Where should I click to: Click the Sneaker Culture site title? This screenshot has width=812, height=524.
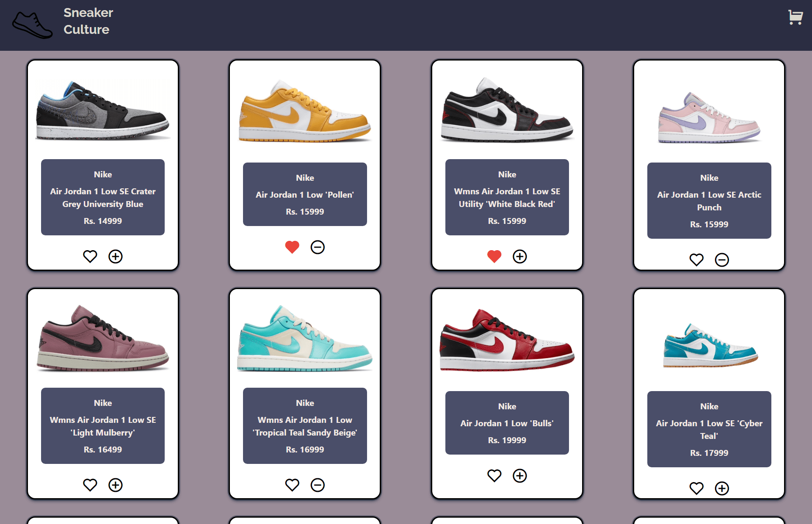pos(88,21)
